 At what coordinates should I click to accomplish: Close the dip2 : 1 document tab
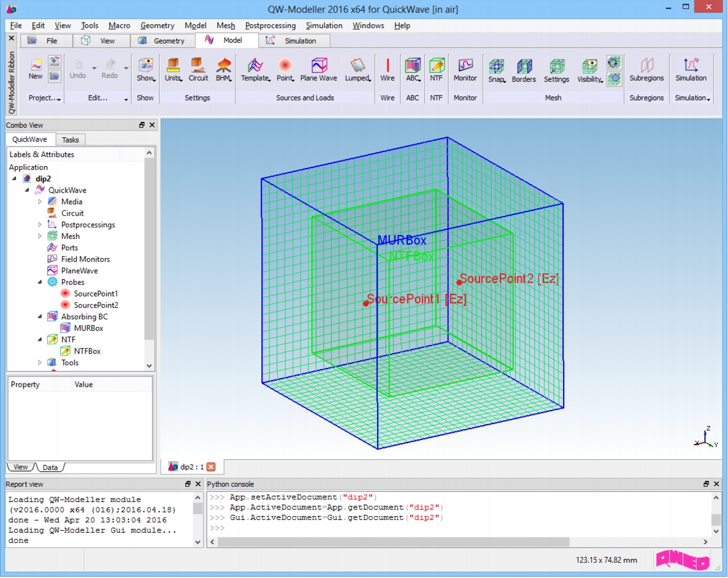tap(211, 466)
